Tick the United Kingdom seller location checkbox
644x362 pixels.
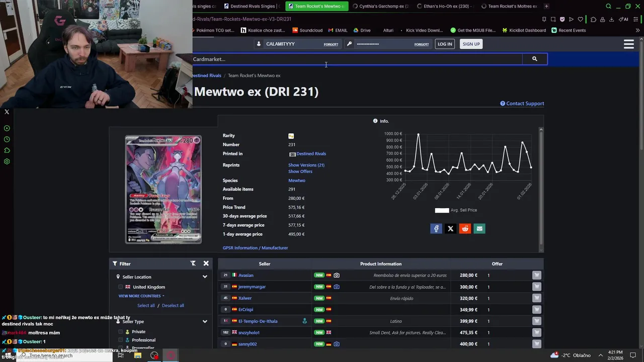(120, 287)
